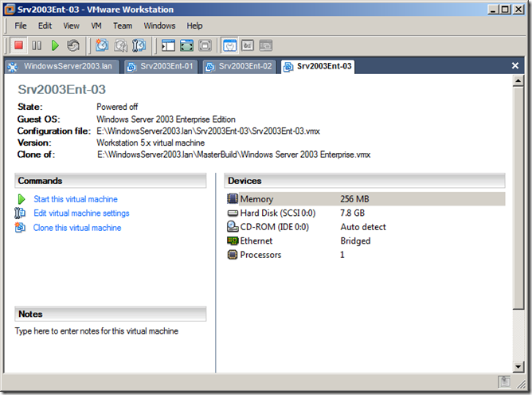Image resolution: width=532 pixels, height=395 pixels.
Task: Click the green Power On toolbar button
Action: 55,45
